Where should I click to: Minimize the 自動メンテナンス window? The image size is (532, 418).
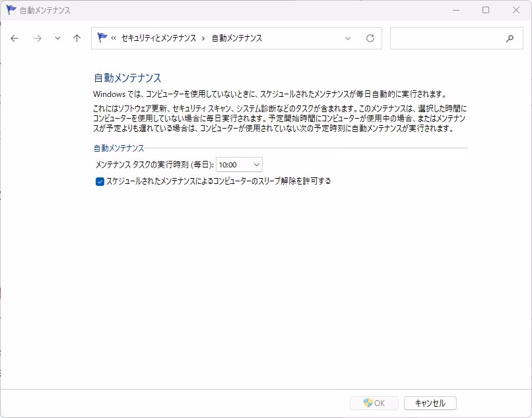(x=455, y=10)
